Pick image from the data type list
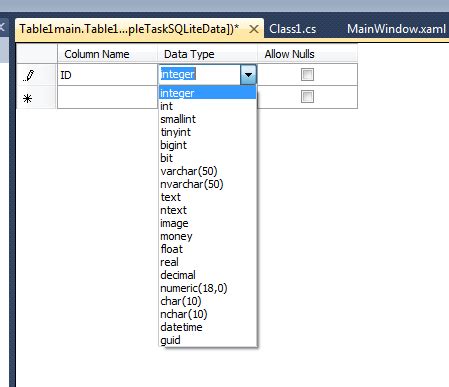Viewport: 449px width, 387px height. (x=208, y=223)
